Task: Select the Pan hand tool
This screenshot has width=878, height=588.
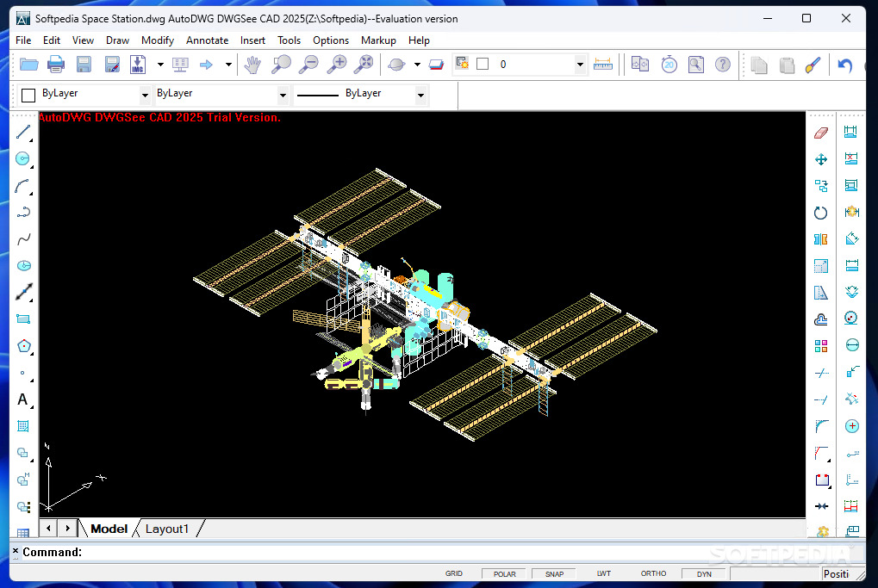Action: tap(253, 64)
